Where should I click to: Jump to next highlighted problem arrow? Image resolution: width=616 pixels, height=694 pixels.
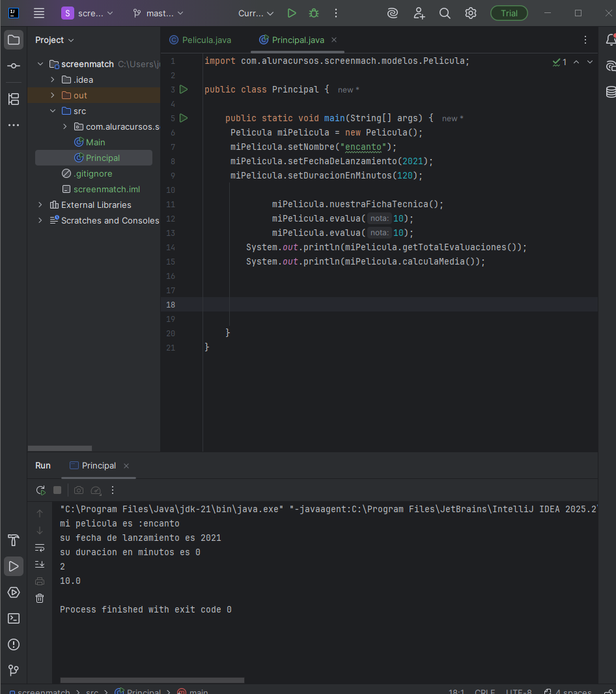tap(590, 62)
